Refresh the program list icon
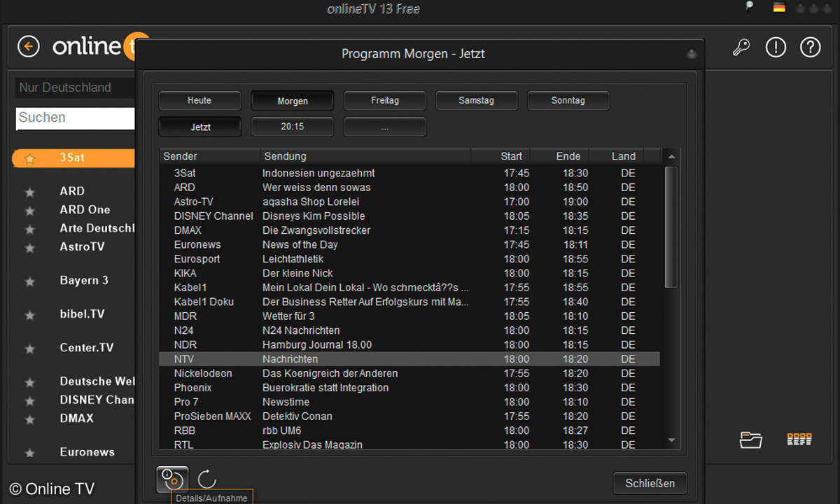This screenshot has width=840, height=504. 207,479
